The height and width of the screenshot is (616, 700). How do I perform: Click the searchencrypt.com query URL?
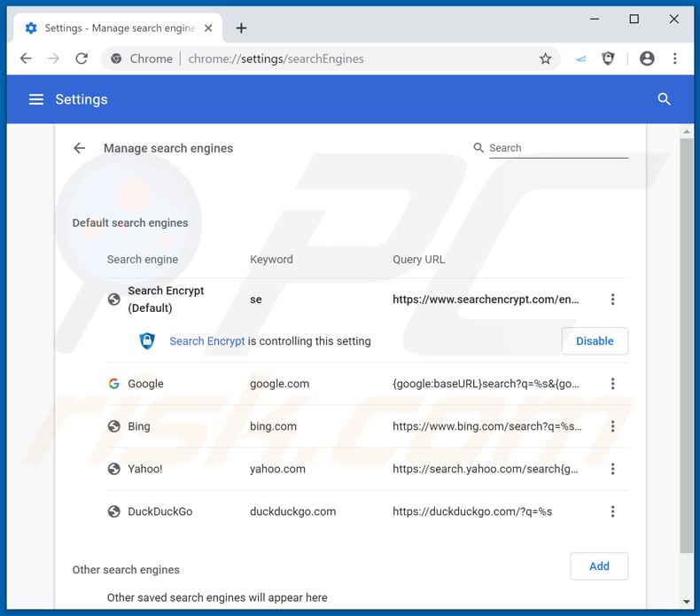486,300
